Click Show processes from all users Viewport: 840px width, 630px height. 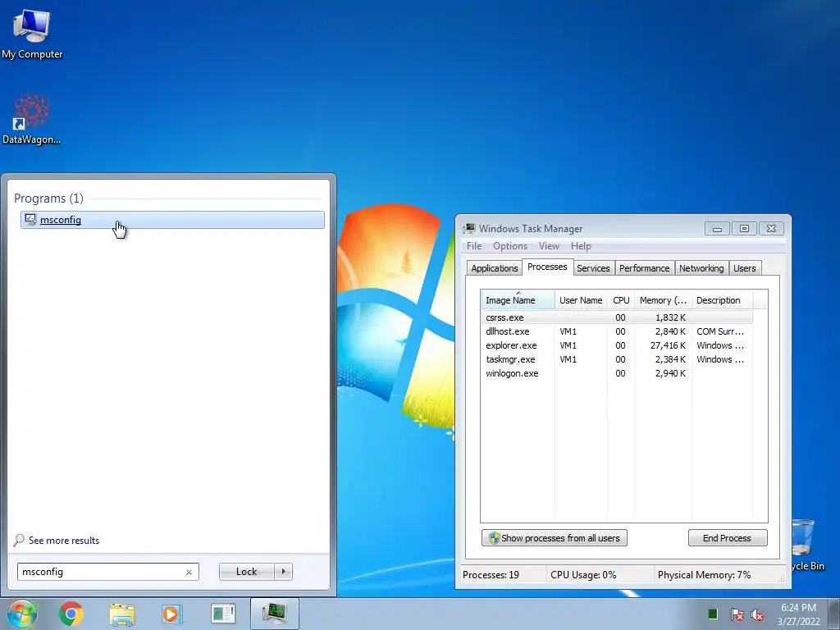pyautogui.click(x=555, y=538)
